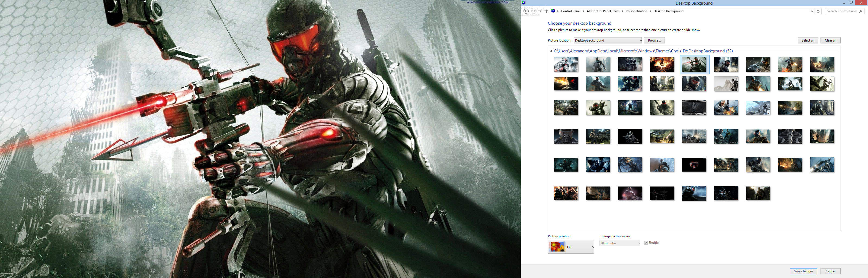Select first thumbnail in the third row
868x278 pixels.
tap(566, 108)
